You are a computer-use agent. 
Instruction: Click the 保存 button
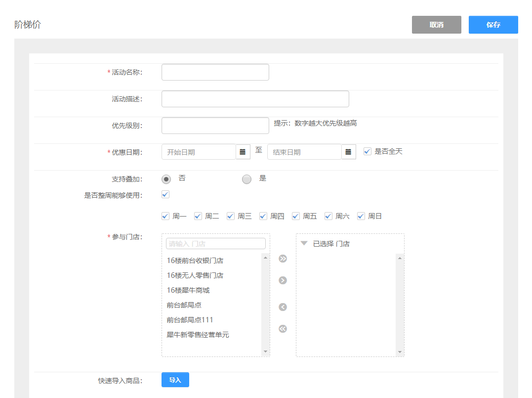pyautogui.click(x=493, y=24)
